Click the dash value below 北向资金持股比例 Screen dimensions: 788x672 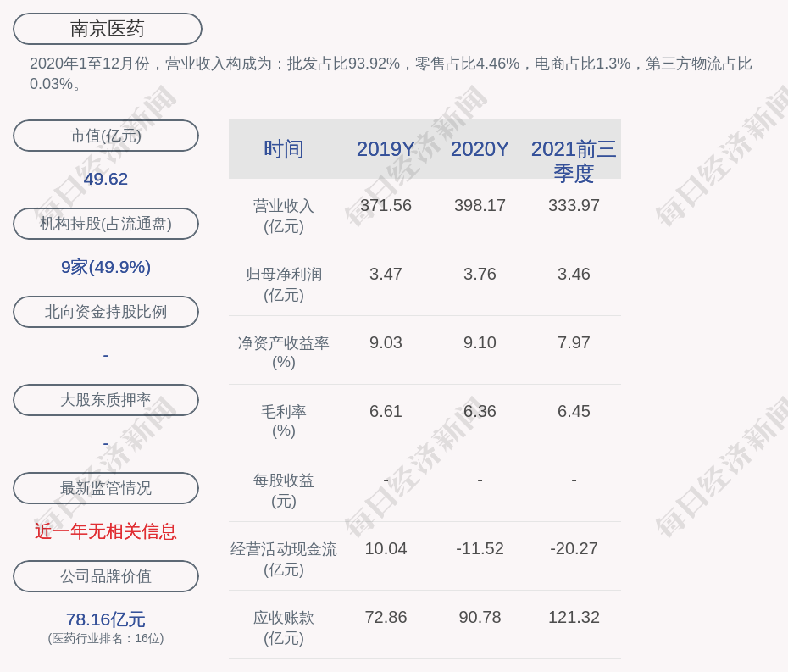click(106, 355)
